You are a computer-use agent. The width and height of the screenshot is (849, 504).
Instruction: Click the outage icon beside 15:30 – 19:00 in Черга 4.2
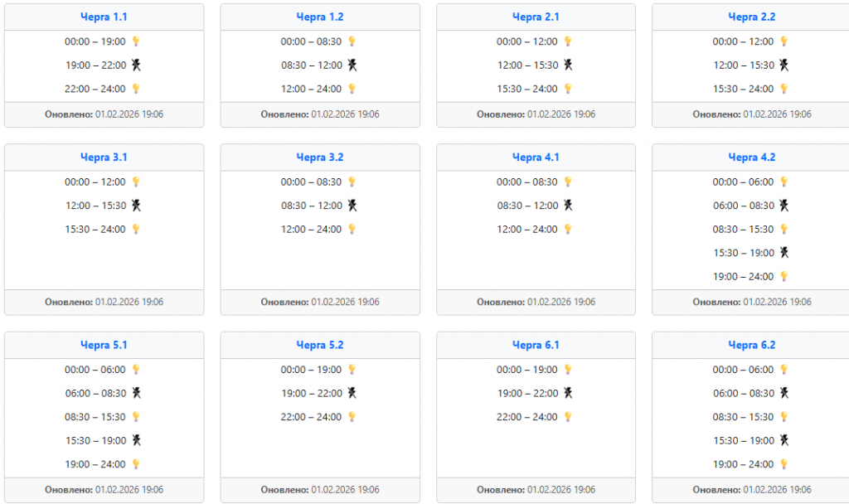pyautogui.click(x=784, y=252)
